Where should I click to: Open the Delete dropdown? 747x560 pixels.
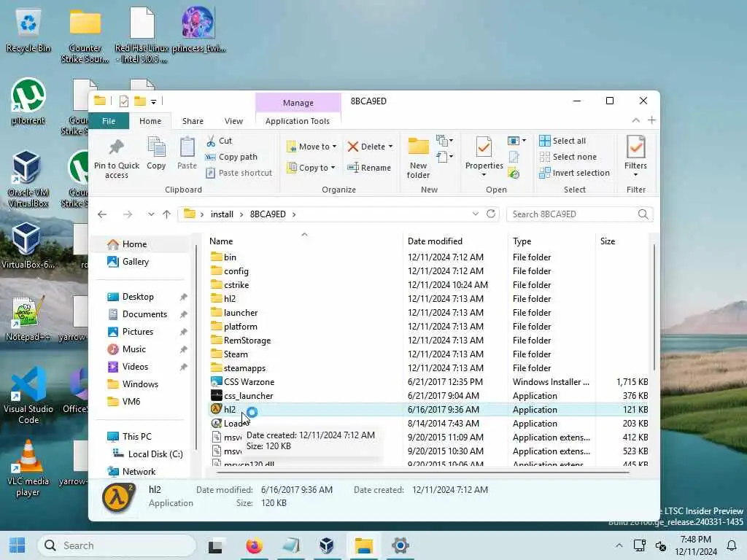(370, 147)
